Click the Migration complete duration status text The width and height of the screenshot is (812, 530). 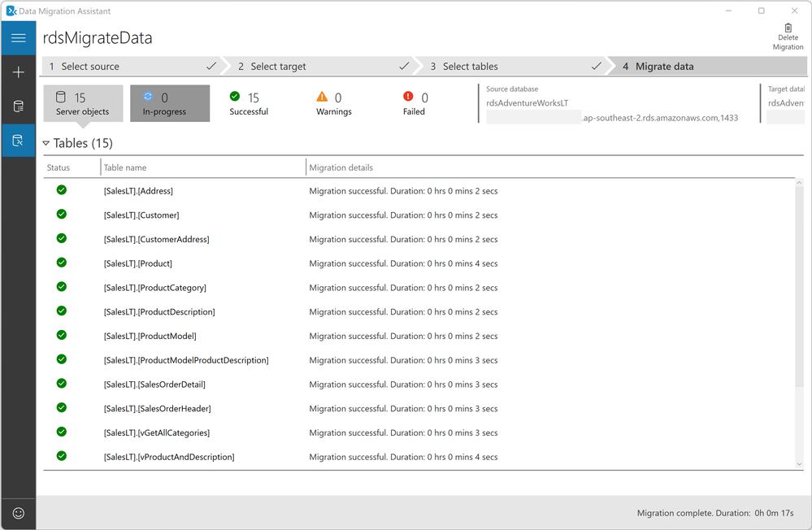tap(715, 513)
